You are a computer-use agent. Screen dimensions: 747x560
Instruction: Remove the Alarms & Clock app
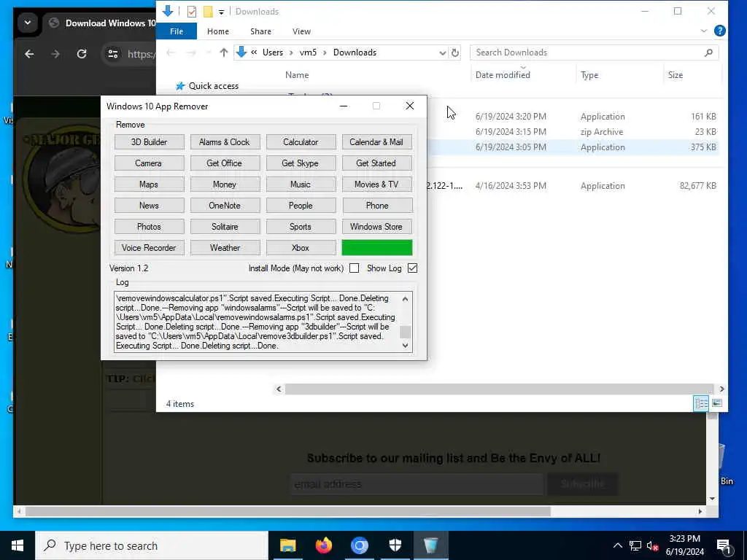[x=225, y=142]
